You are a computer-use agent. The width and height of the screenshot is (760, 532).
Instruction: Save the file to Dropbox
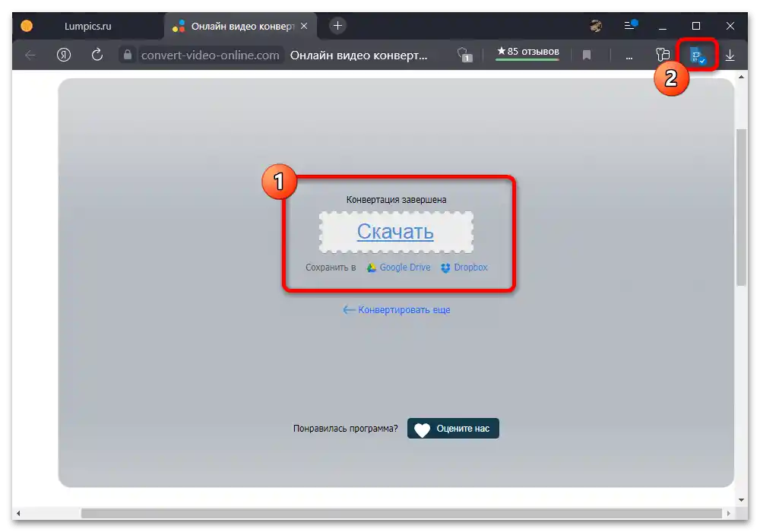click(x=464, y=268)
